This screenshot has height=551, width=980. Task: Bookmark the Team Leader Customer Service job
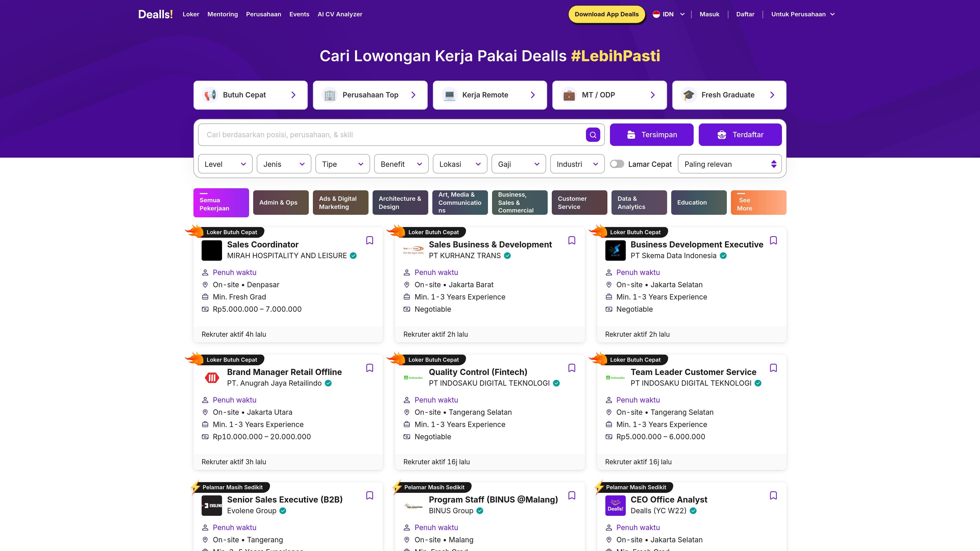[x=774, y=368]
